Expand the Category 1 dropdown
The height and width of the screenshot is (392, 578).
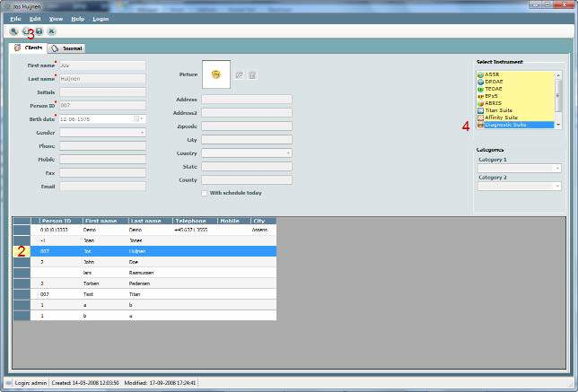557,169
